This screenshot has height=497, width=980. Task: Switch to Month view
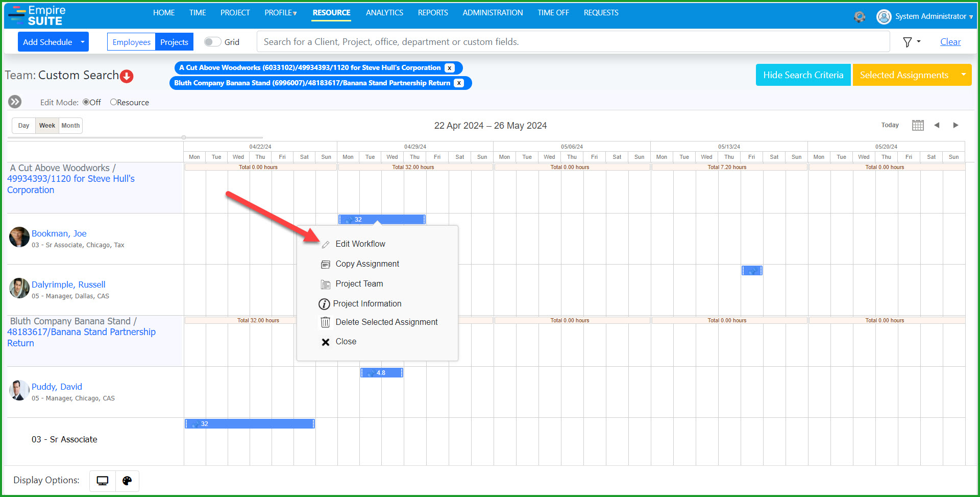(x=70, y=126)
